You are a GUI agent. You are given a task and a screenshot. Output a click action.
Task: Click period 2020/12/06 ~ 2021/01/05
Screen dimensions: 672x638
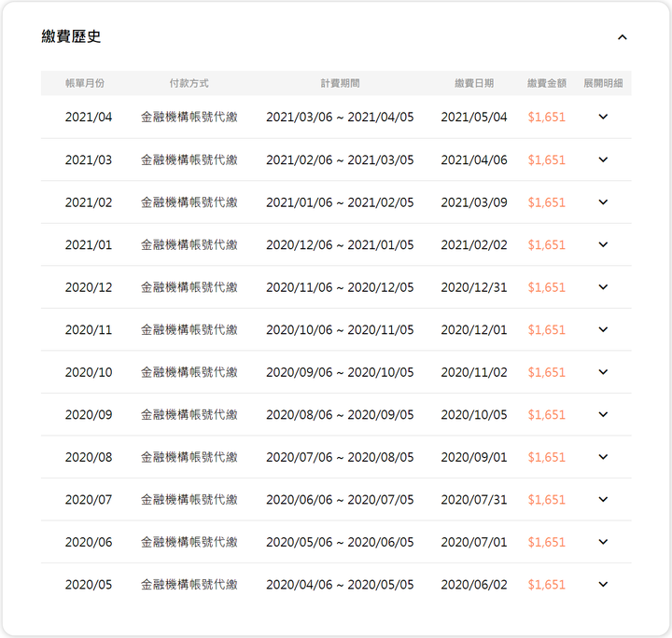click(x=340, y=244)
